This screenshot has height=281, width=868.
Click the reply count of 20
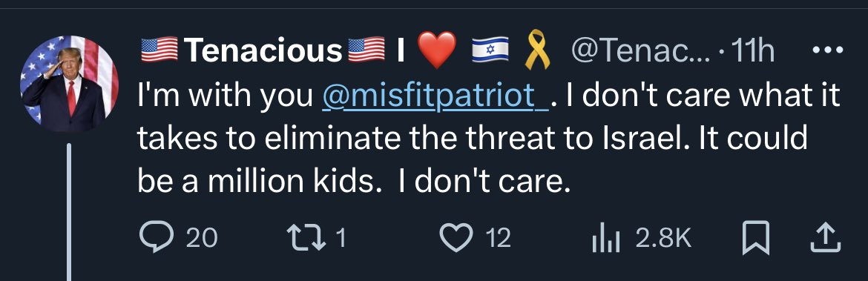(x=202, y=239)
